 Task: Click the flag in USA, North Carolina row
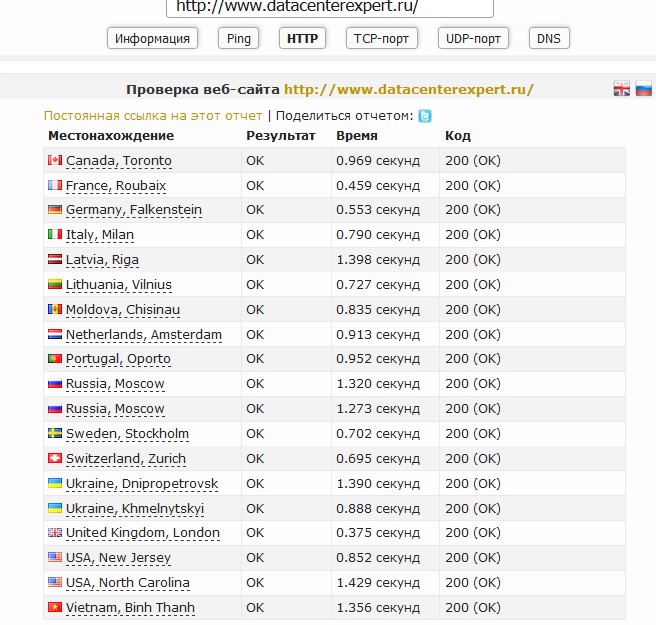[55, 582]
